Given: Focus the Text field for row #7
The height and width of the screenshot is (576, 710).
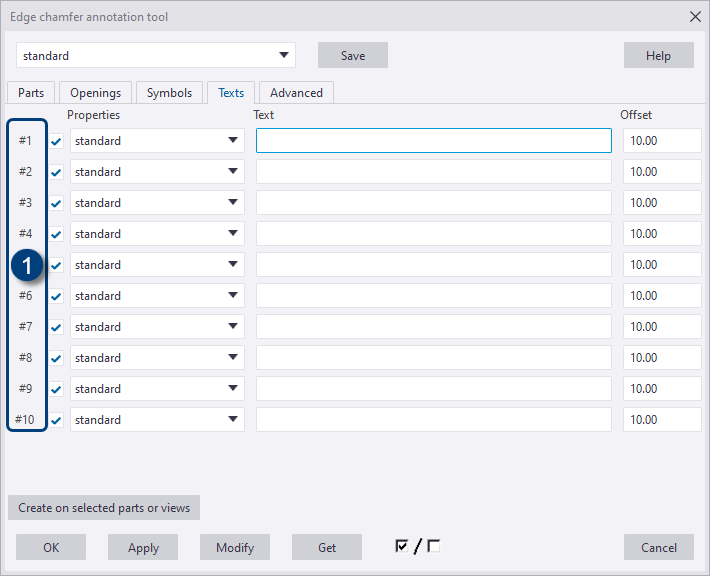Looking at the screenshot, I should (434, 326).
